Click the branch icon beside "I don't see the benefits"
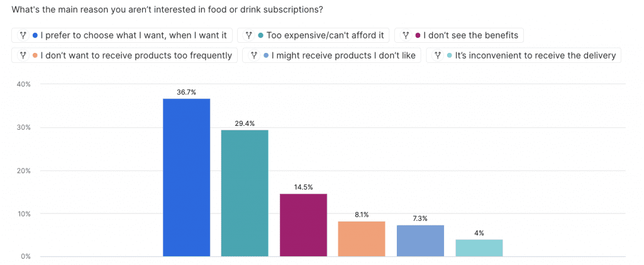 [406, 35]
